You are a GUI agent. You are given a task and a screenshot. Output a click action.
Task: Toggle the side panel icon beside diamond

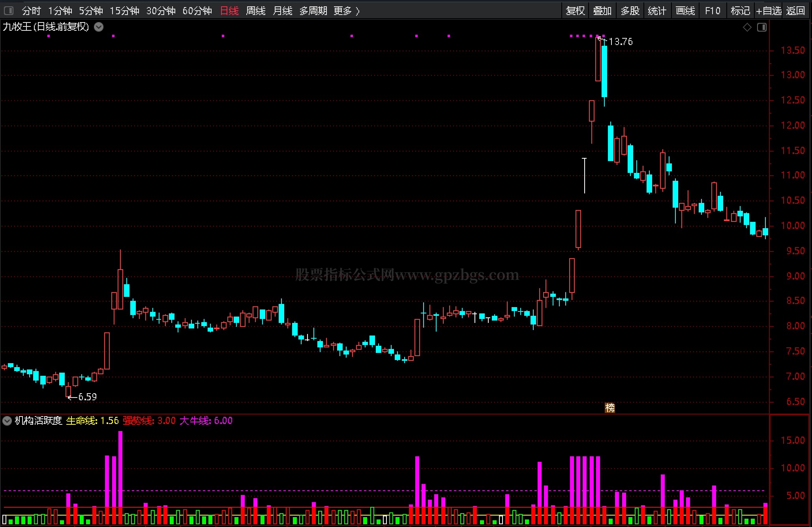(761, 27)
